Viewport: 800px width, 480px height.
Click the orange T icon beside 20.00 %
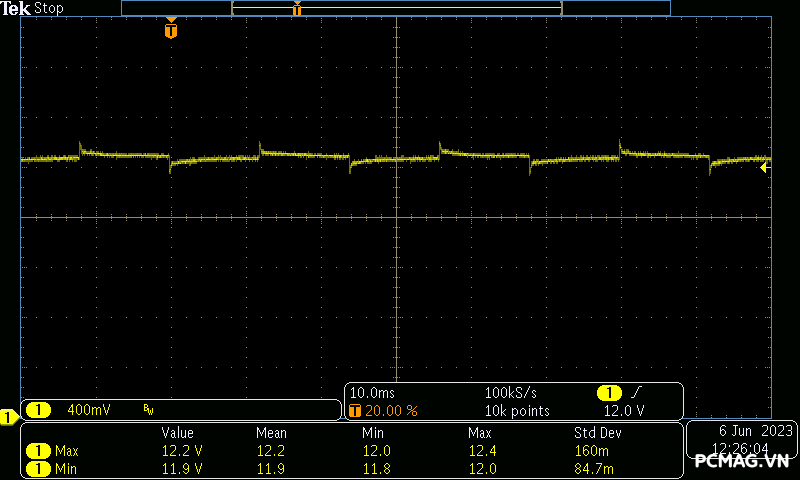click(354, 411)
